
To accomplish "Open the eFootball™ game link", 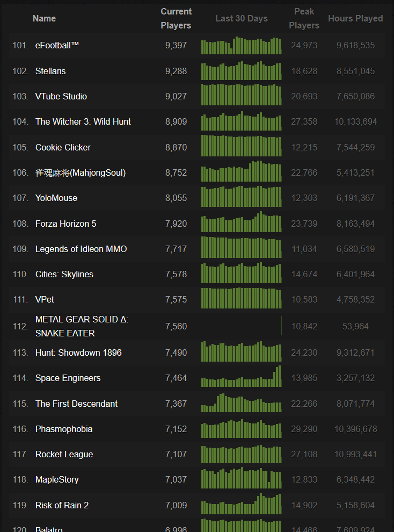I will pyautogui.click(x=57, y=46).
